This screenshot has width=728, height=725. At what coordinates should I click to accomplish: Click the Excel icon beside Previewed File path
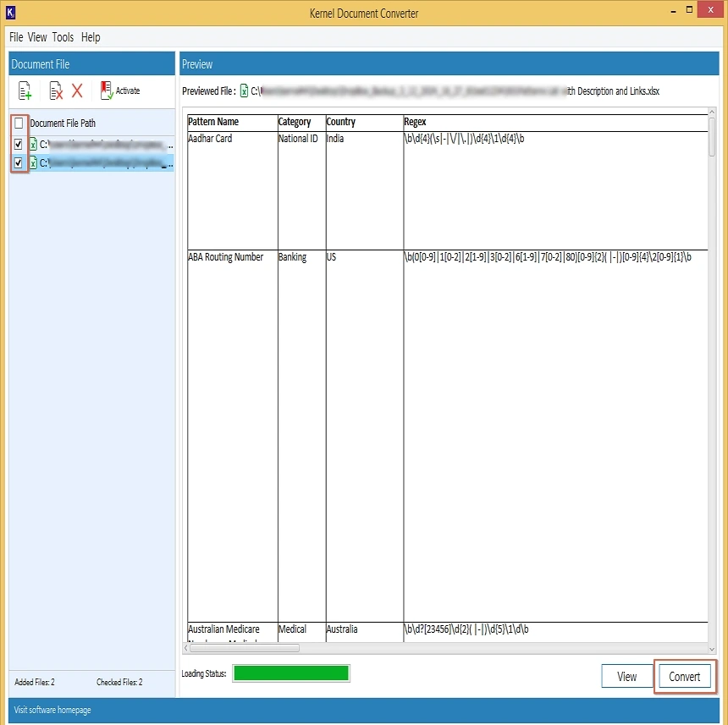tap(244, 91)
